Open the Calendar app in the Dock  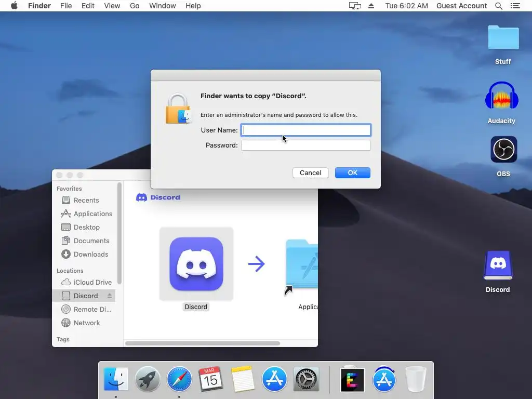pos(211,379)
